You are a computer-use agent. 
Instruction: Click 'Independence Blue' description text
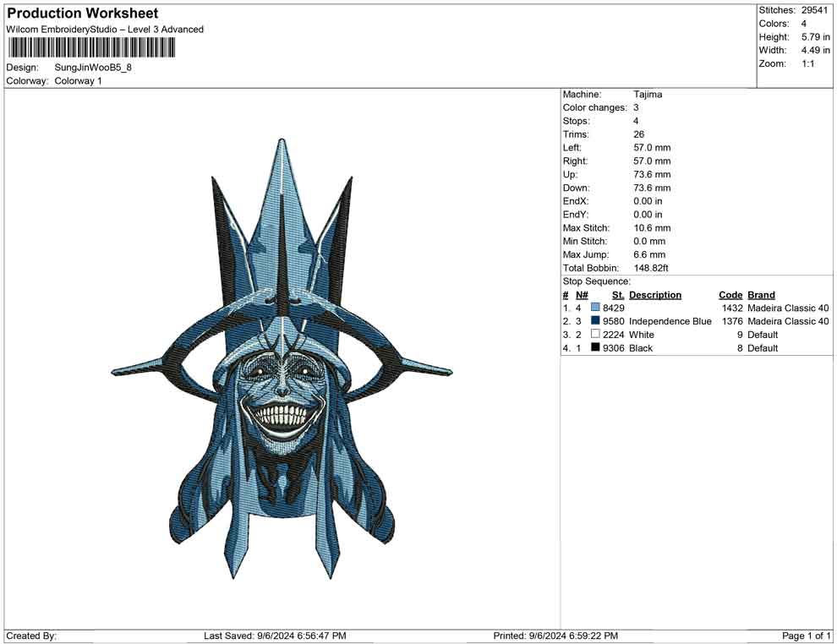tap(670, 320)
